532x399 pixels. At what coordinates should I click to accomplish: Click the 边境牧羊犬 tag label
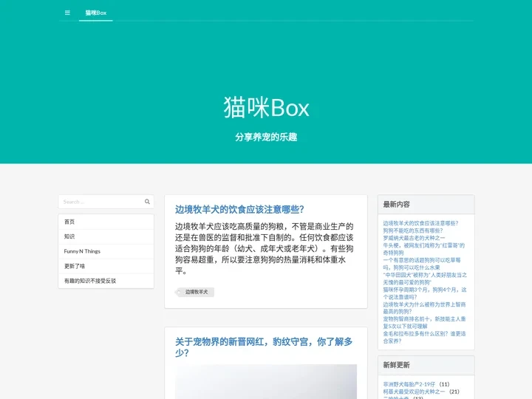click(x=195, y=292)
